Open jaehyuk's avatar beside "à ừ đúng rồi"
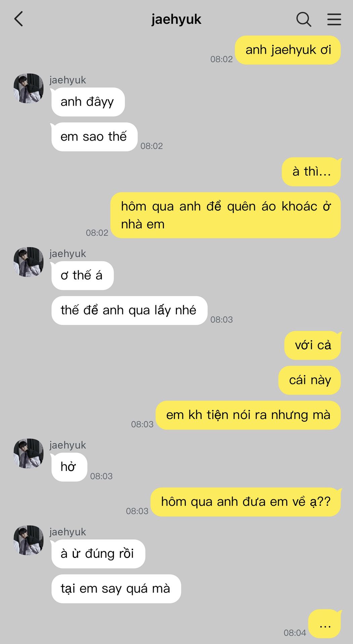The height and width of the screenshot is (644, 353). 29,540
